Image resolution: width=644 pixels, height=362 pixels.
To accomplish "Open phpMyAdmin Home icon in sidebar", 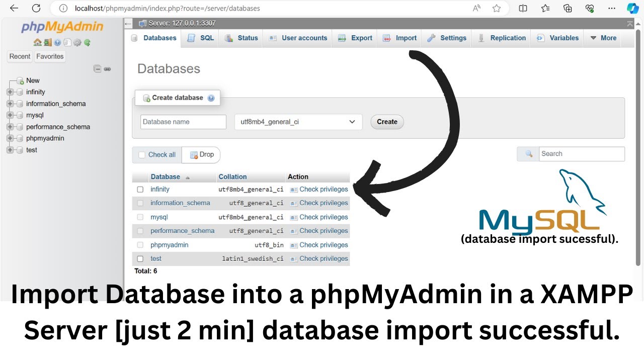I will point(37,43).
